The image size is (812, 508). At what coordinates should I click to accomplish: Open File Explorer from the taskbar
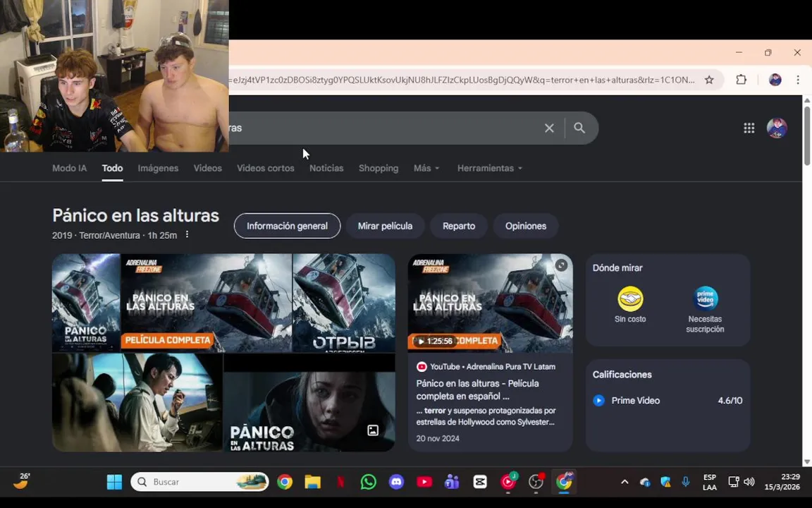pos(313,482)
